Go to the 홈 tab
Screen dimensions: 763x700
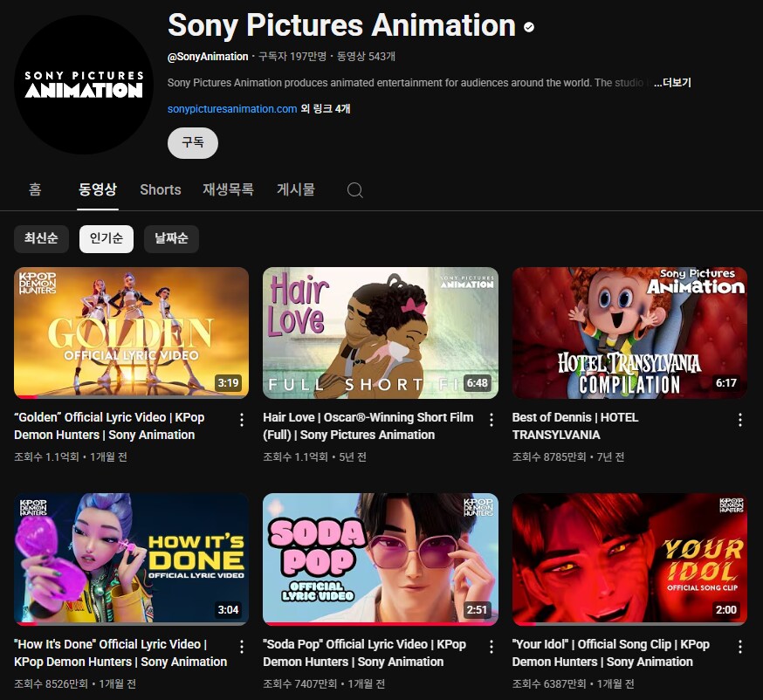(35, 189)
